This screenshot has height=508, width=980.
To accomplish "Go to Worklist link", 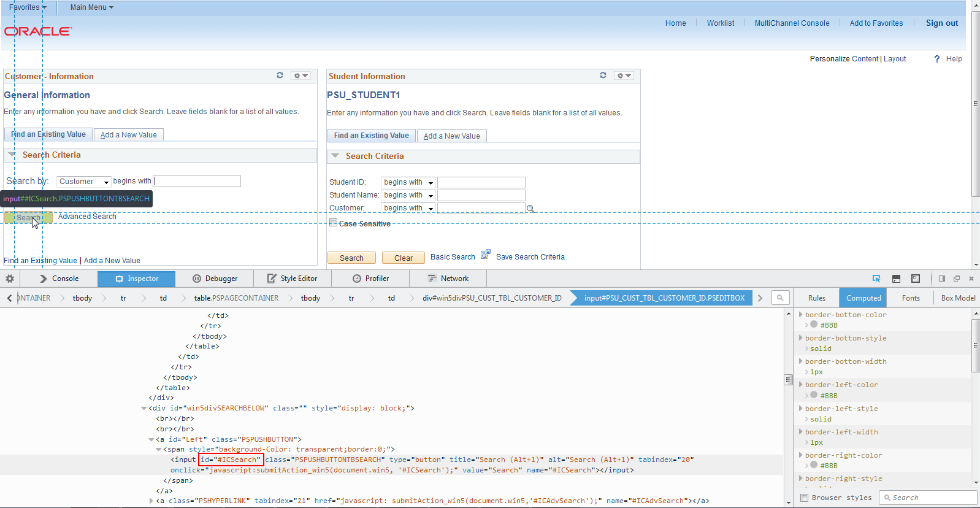I will click(x=721, y=23).
